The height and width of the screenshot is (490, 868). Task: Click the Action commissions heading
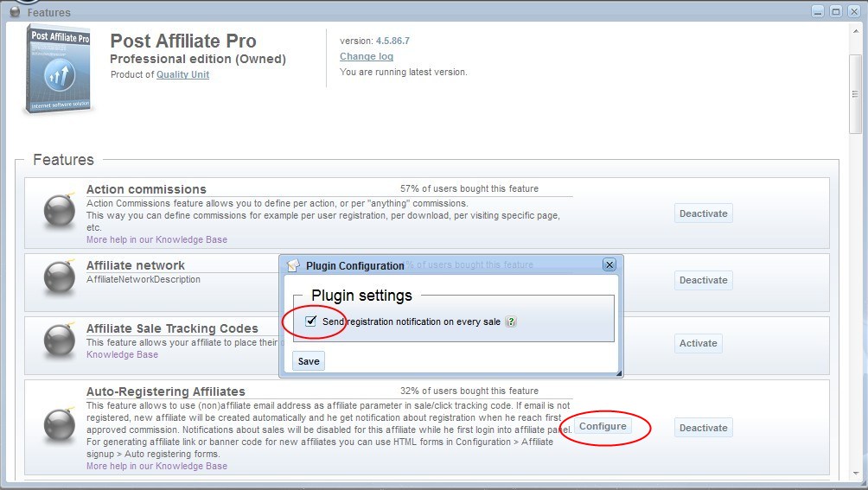tap(146, 189)
